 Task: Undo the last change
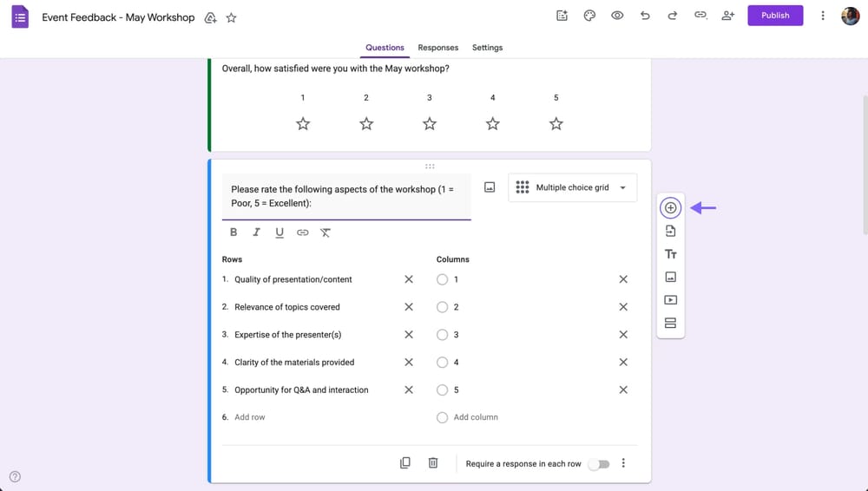point(645,16)
